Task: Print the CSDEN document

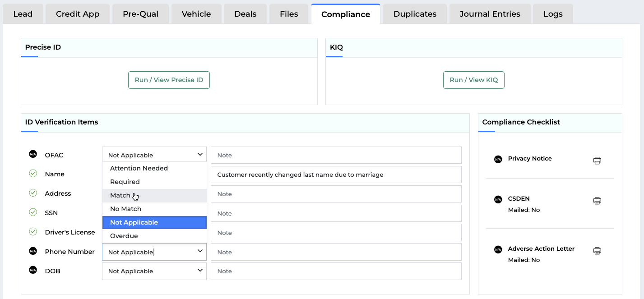Action: pyautogui.click(x=597, y=201)
